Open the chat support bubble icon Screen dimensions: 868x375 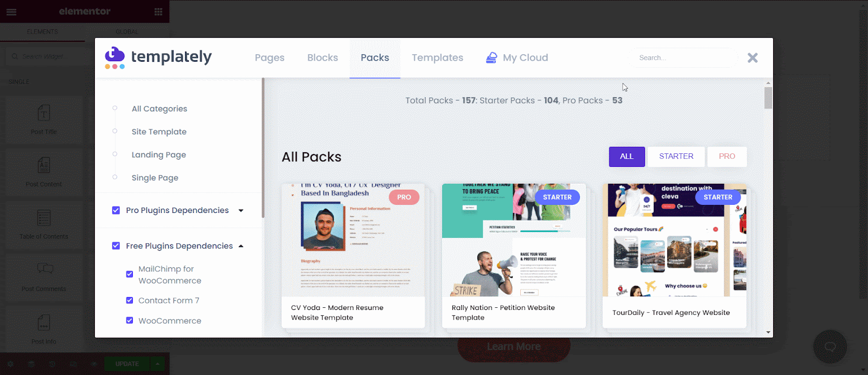click(x=830, y=346)
